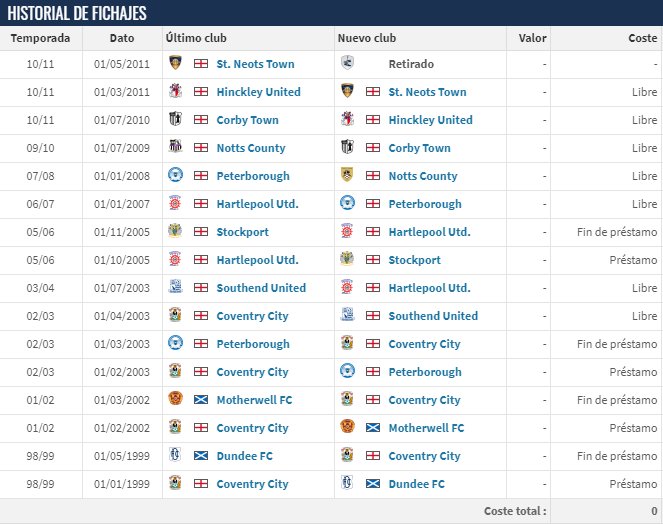Click Southend United crest in Último club column
Image resolution: width=663 pixels, height=524 pixels.
tap(176, 288)
